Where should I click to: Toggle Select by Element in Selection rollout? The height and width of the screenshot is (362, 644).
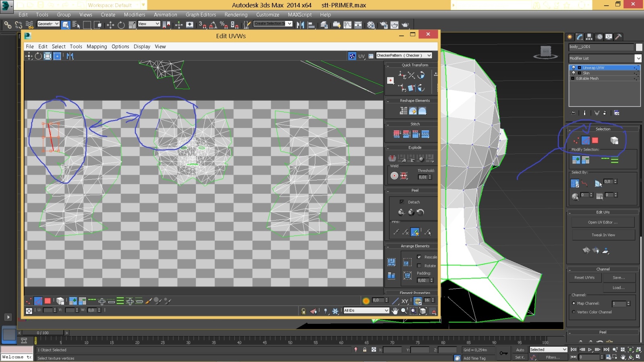[614, 141]
